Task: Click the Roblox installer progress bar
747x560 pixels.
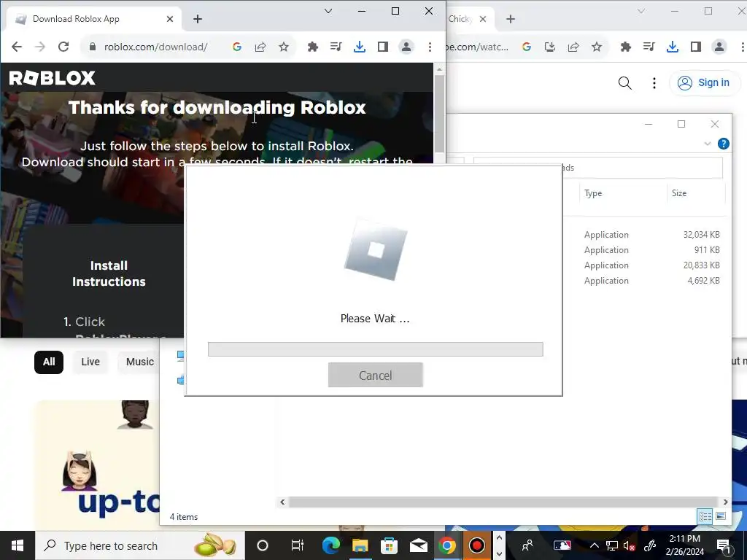Action: pos(376,349)
